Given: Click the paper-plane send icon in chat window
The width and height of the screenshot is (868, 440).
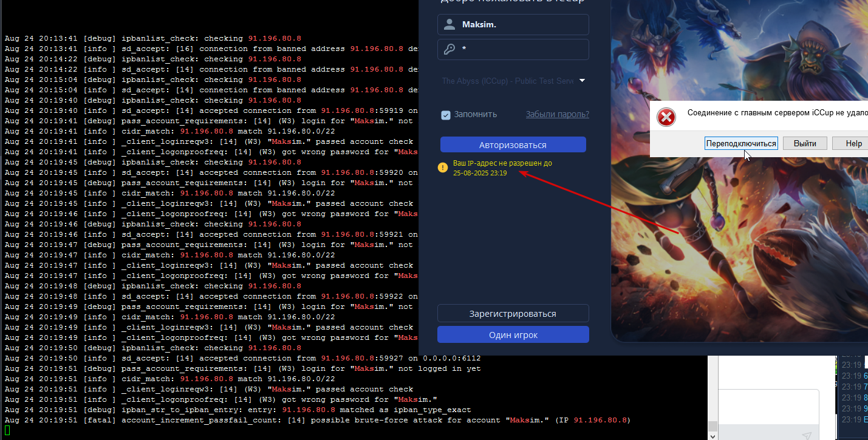Looking at the screenshot, I should coord(807,435).
